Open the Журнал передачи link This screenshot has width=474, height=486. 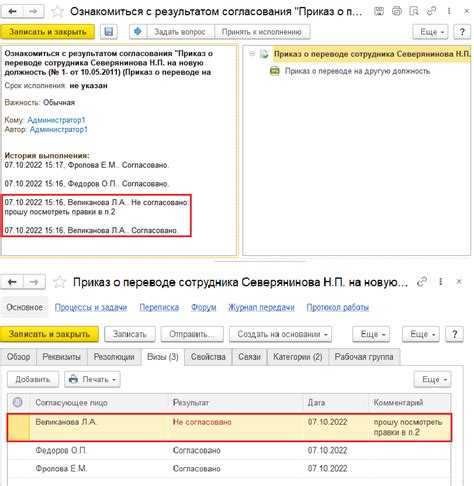click(261, 307)
